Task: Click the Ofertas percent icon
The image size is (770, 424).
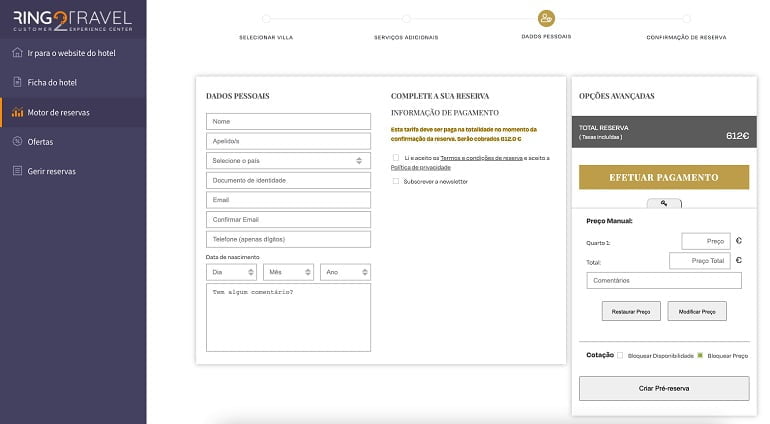Action: coord(18,142)
